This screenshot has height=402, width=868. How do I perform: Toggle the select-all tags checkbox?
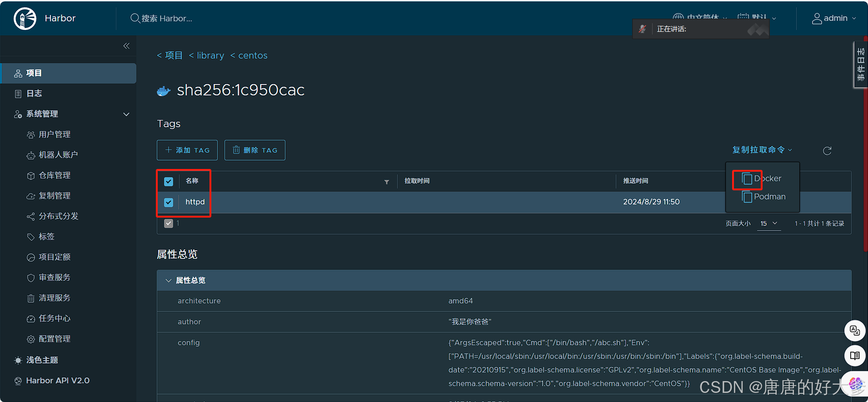(169, 182)
